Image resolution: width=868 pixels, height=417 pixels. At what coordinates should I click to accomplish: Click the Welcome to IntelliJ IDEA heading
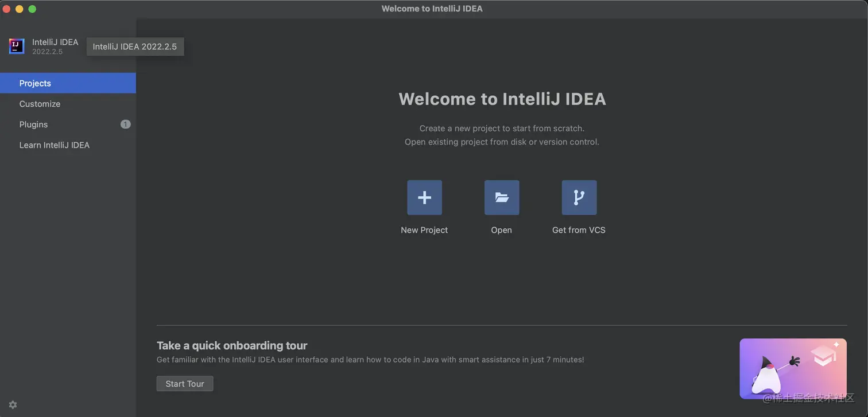point(502,99)
